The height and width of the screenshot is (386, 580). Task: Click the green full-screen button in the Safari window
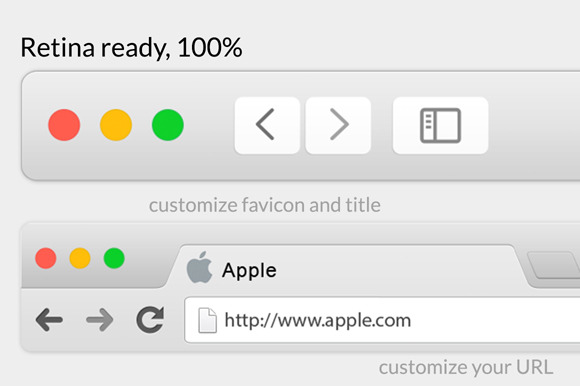click(168, 125)
